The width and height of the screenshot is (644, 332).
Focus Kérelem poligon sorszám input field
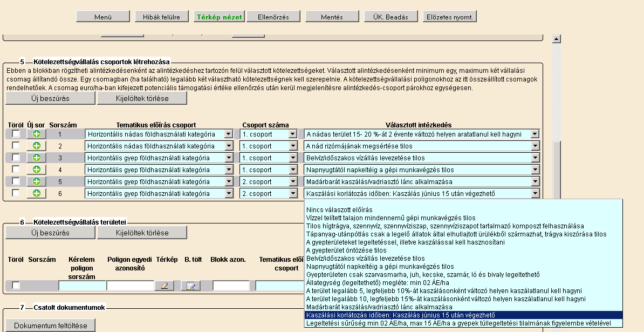pyautogui.click(x=82, y=286)
